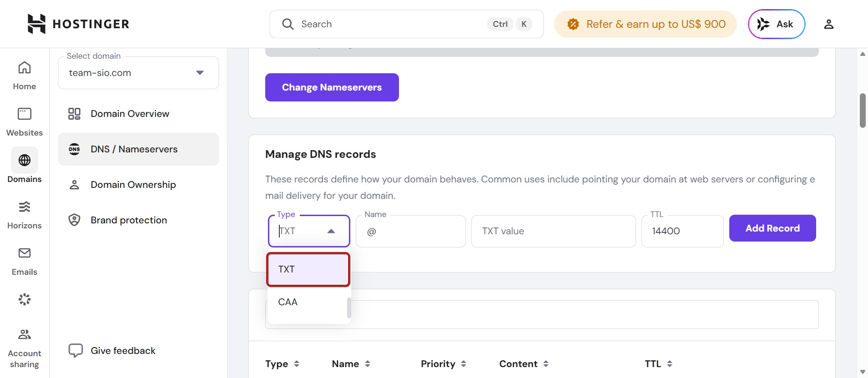Click the DNS badge icon
This screenshot has height=378, width=868.
[x=74, y=149]
